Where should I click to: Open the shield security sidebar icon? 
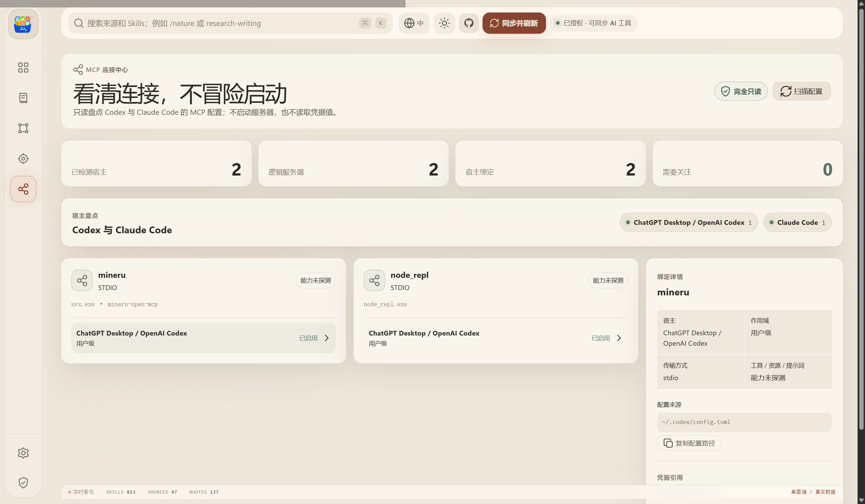[23, 483]
